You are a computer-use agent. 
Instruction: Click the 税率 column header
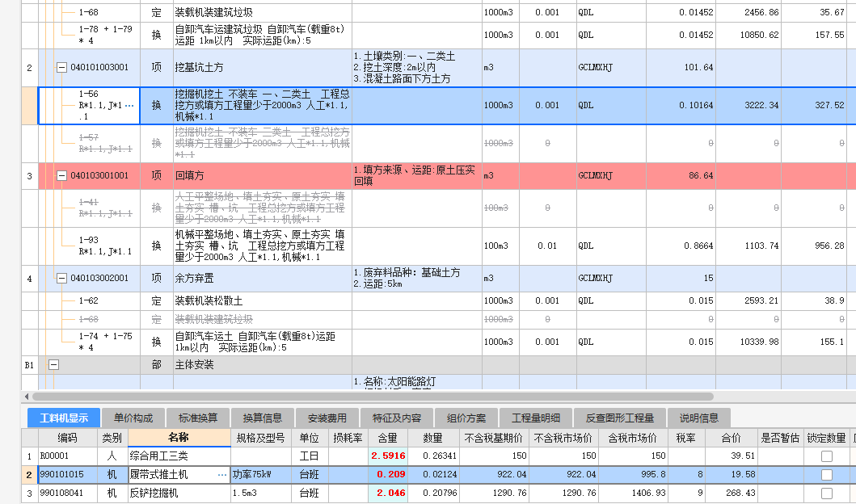[686, 438]
